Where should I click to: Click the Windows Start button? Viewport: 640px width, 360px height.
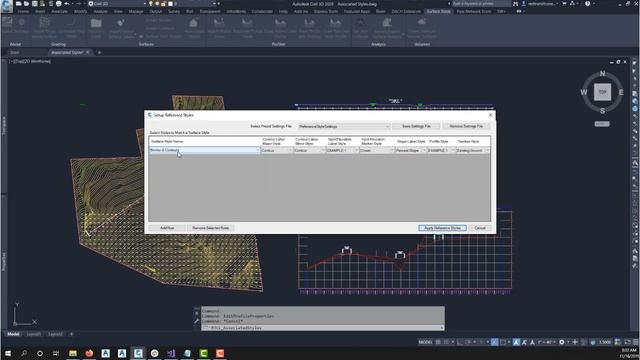point(7,353)
